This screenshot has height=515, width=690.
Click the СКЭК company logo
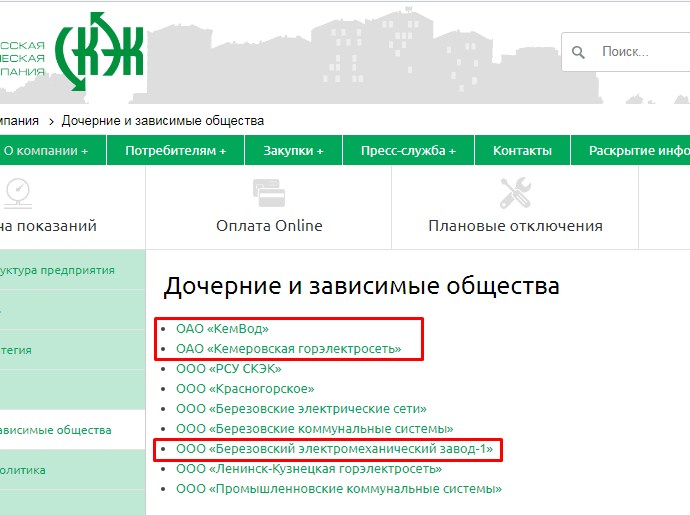[x=99, y=52]
